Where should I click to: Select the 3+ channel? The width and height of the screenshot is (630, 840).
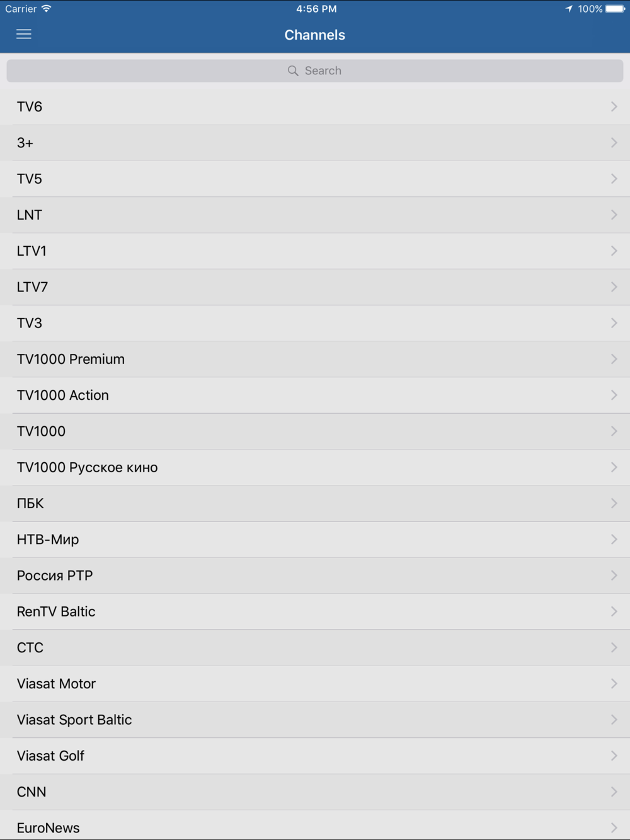click(x=315, y=143)
